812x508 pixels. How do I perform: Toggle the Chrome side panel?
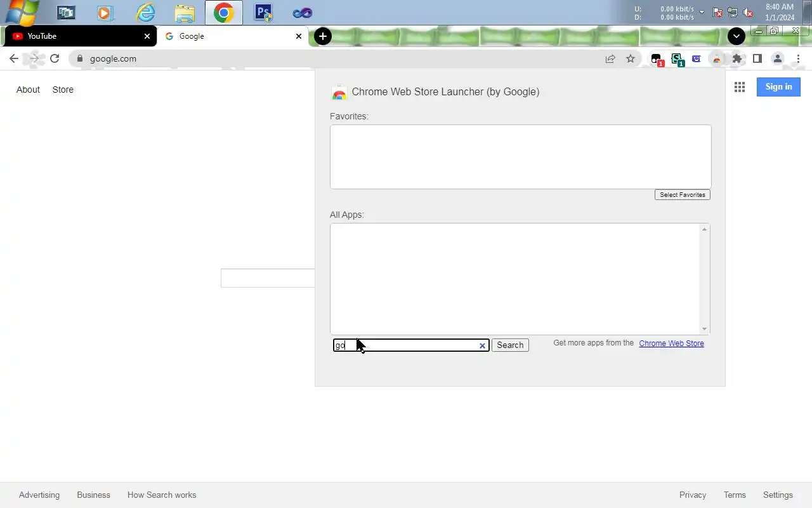pos(757,58)
